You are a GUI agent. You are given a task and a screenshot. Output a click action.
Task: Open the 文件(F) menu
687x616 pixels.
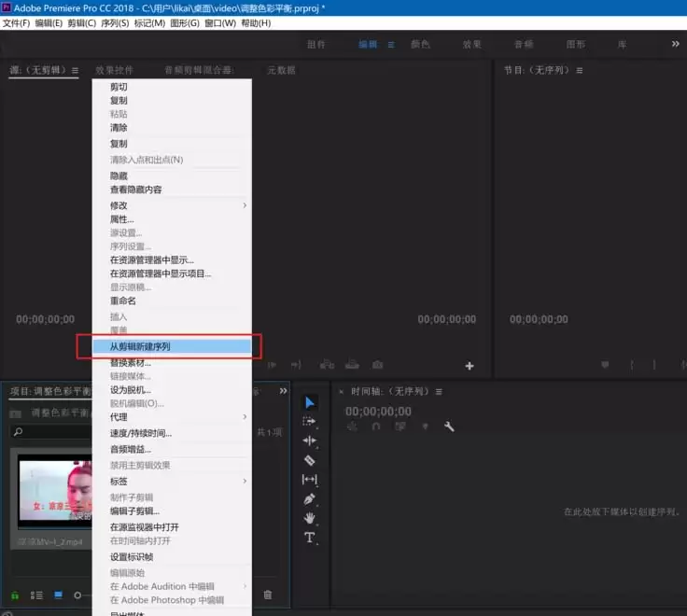(x=16, y=22)
